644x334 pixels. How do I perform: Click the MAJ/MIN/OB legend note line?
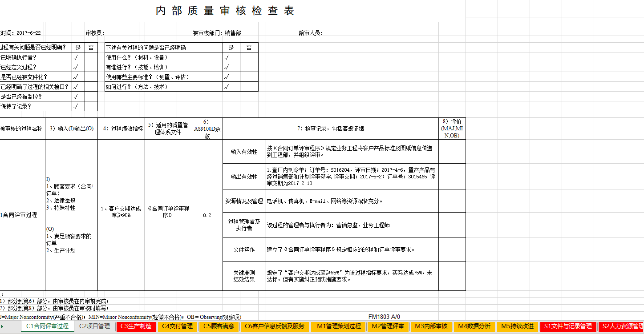click(121, 317)
